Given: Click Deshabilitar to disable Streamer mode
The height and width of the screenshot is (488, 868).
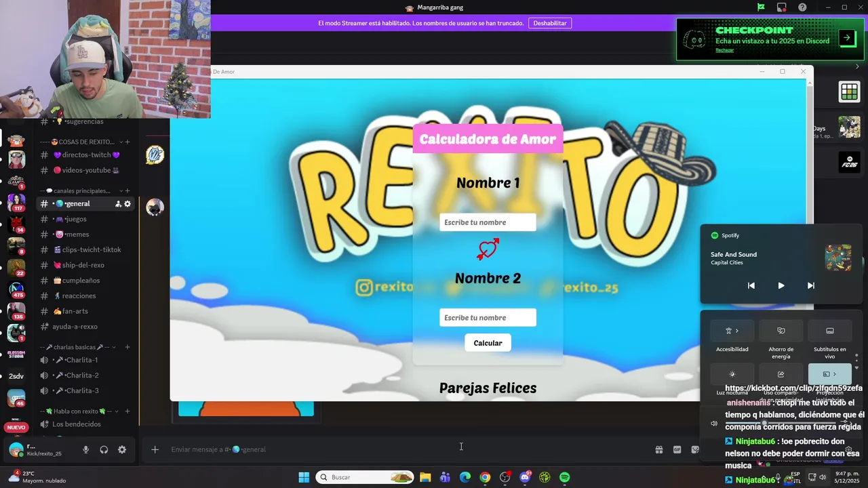Looking at the screenshot, I should (x=550, y=23).
